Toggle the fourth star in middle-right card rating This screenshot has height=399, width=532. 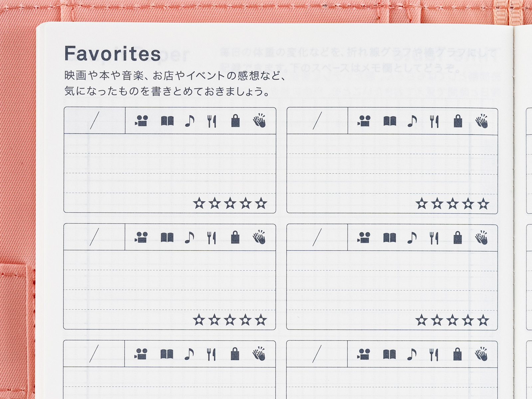[x=468, y=320]
